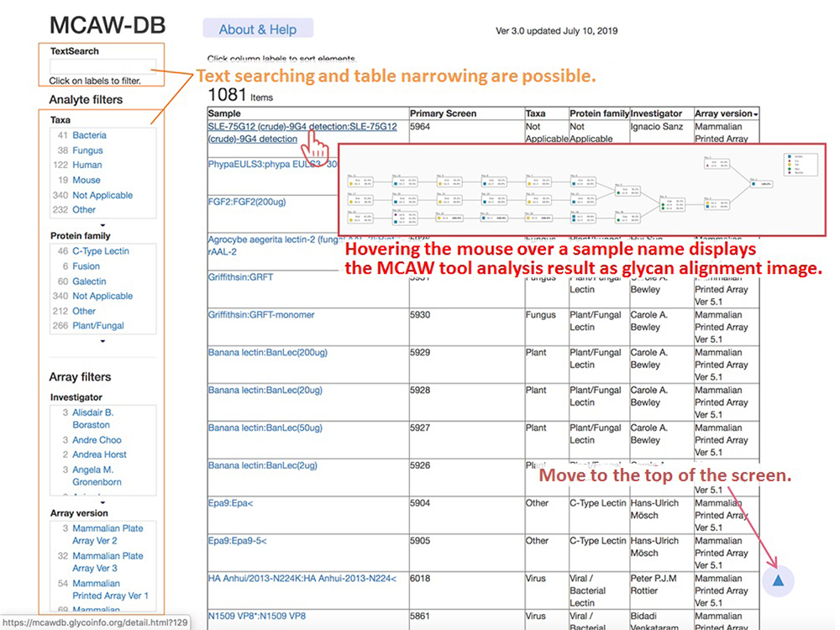Viewport: 840px width, 630px height.
Task: Filter Taxa by Not Applicable (340)
Action: pyautogui.click(x=102, y=195)
